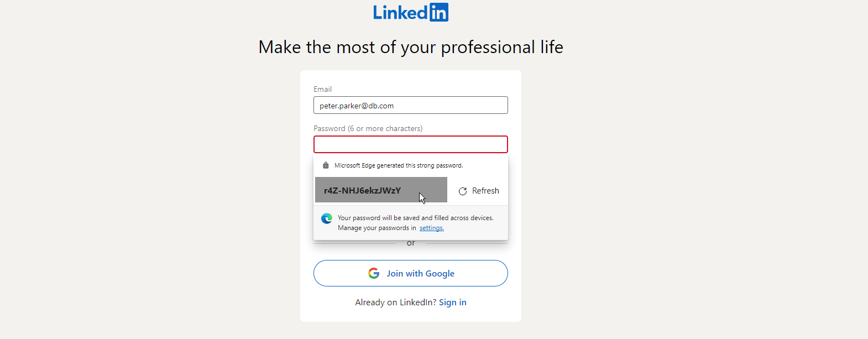This screenshot has width=868, height=339.
Task: Click the 'or' divider text
Action: (411, 243)
